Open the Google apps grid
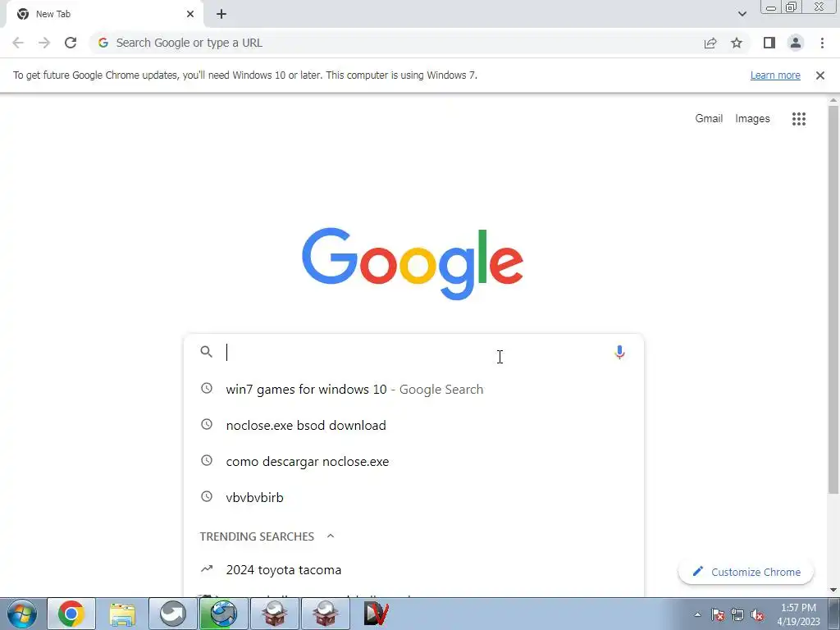Screen dimensions: 840x630 799,119
